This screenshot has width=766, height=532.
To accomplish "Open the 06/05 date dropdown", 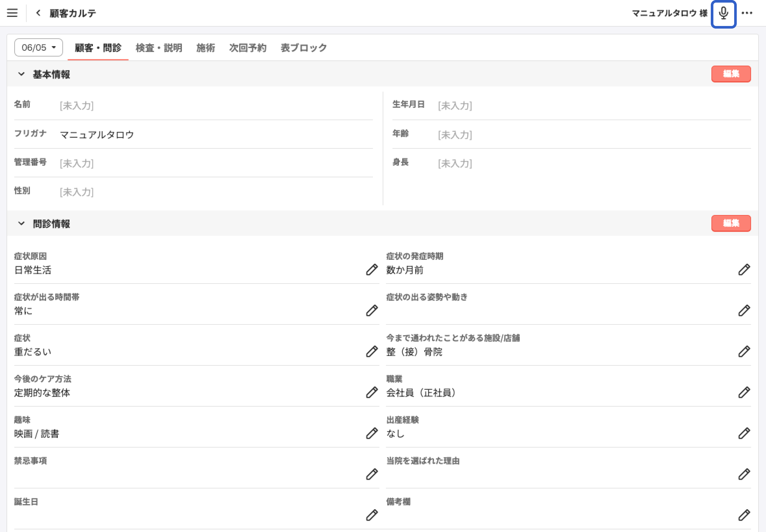I will click(x=38, y=47).
